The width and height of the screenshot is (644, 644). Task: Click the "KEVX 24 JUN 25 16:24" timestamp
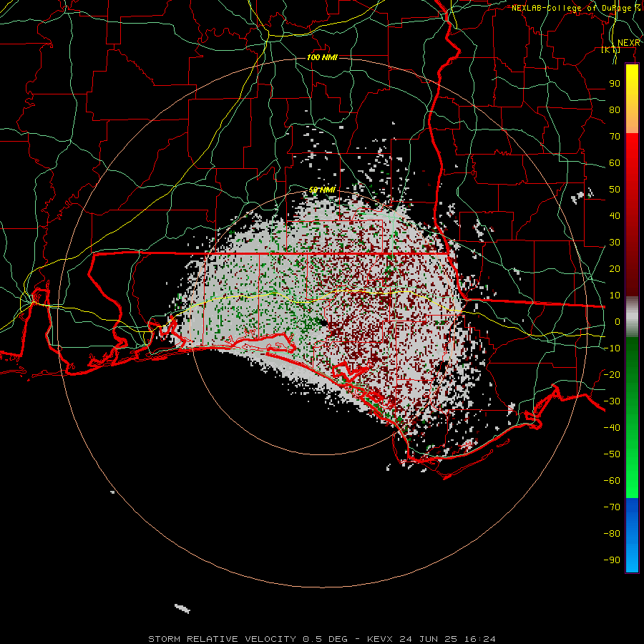[x=431, y=639]
